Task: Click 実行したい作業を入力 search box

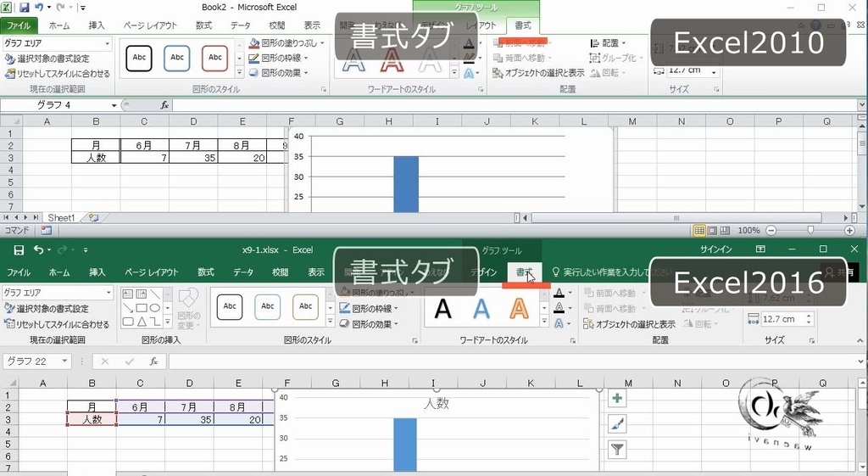Action: 612,272
